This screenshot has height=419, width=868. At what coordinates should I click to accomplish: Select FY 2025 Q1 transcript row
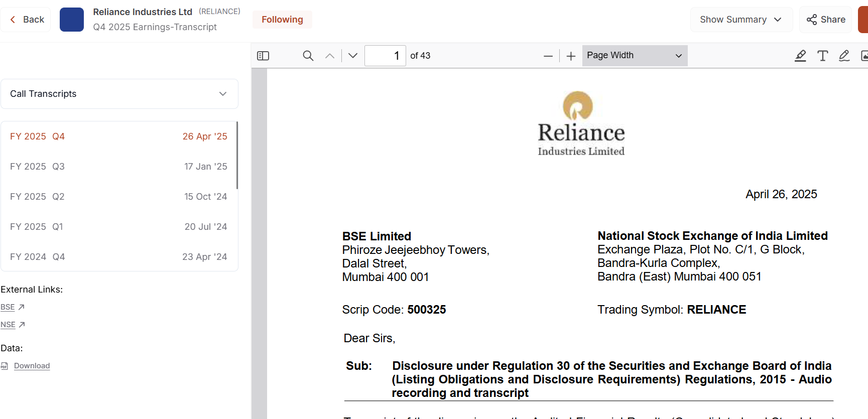tap(118, 227)
